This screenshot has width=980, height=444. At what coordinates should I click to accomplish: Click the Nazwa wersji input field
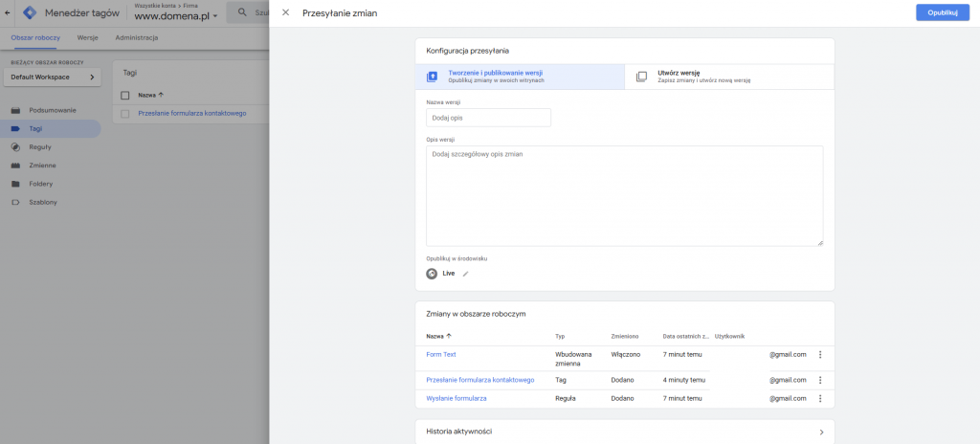(x=489, y=118)
